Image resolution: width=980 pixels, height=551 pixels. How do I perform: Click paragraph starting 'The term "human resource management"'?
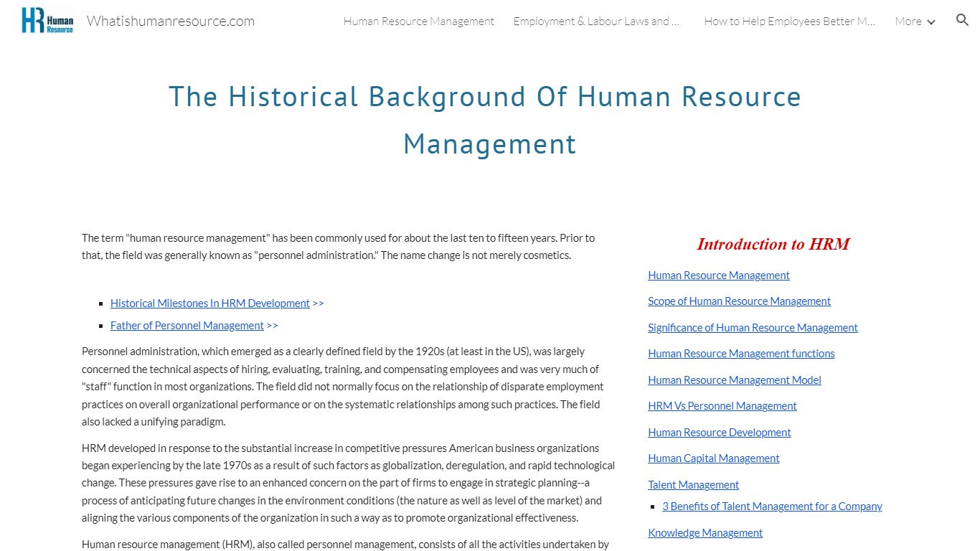click(338, 247)
